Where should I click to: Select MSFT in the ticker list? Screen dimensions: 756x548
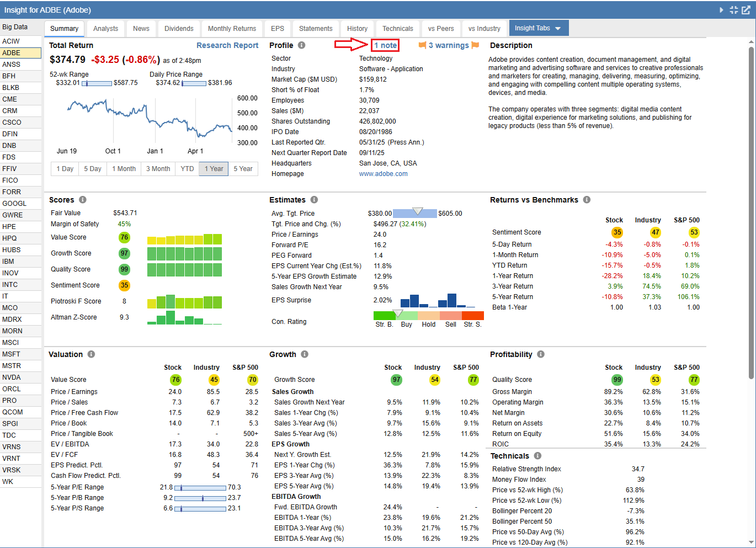(20, 354)
